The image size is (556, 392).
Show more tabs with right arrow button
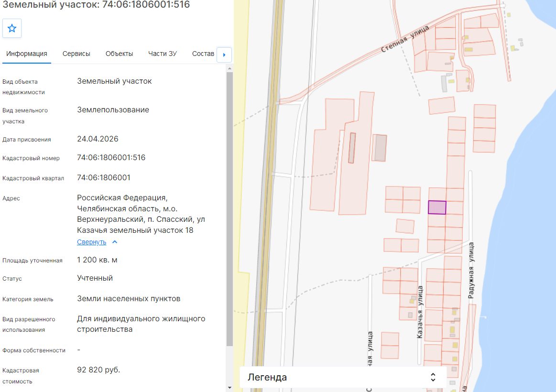point(224,55)
